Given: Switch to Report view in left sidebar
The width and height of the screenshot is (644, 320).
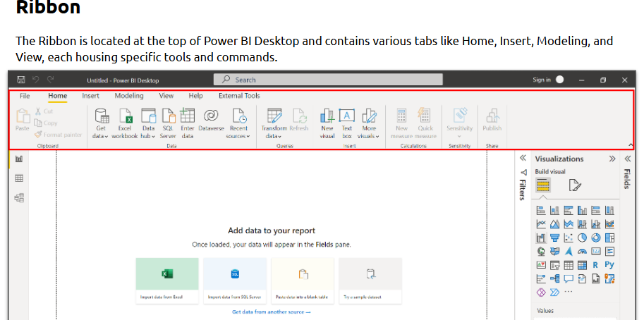Looking at the screenshot, I should pos(19,159).
